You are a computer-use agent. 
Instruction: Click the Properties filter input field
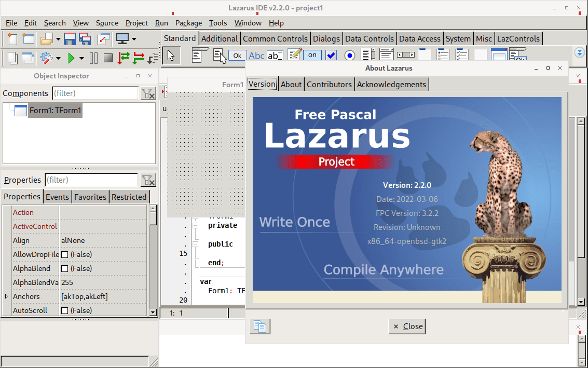click(91, 180)
